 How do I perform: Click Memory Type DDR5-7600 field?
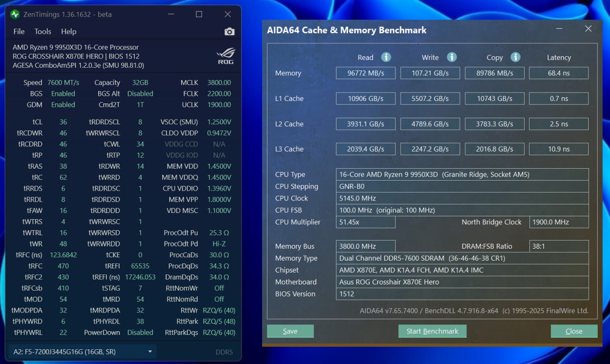[x=462, y=258]
